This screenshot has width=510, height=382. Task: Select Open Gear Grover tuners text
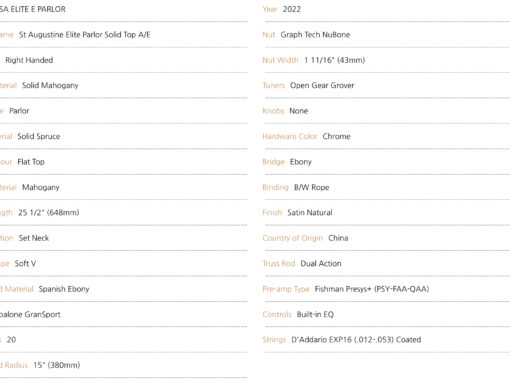(x=322, y=85)
